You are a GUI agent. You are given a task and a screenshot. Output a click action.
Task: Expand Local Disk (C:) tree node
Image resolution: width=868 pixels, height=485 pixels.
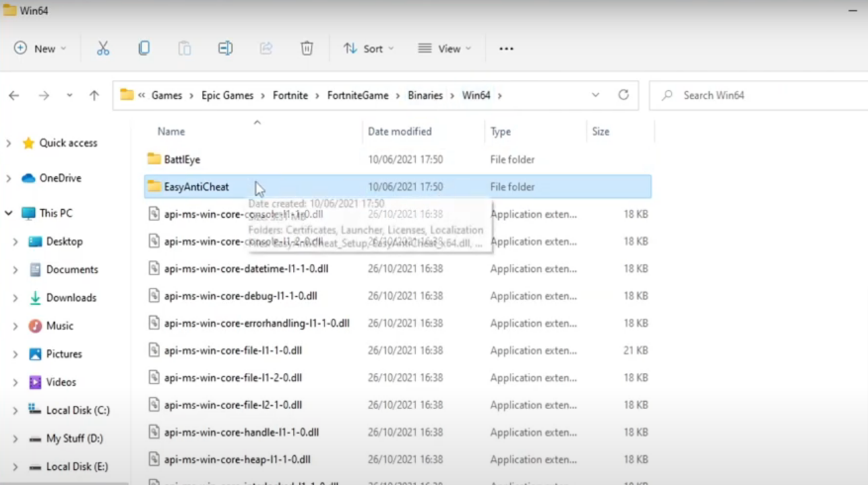15,410
